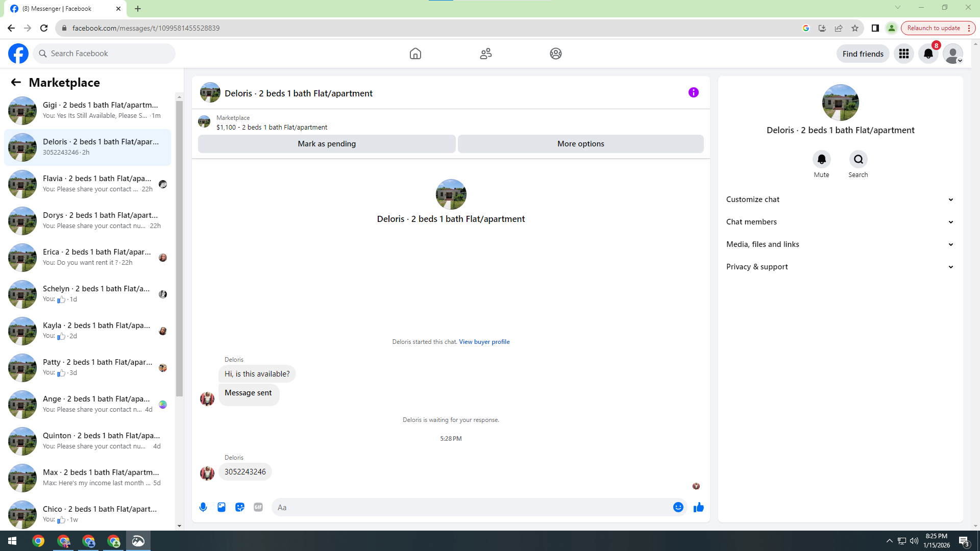This screenshot has width=980, height=551.
Task: Open the GIF picker icon
Action: click(x=258, y=507)
